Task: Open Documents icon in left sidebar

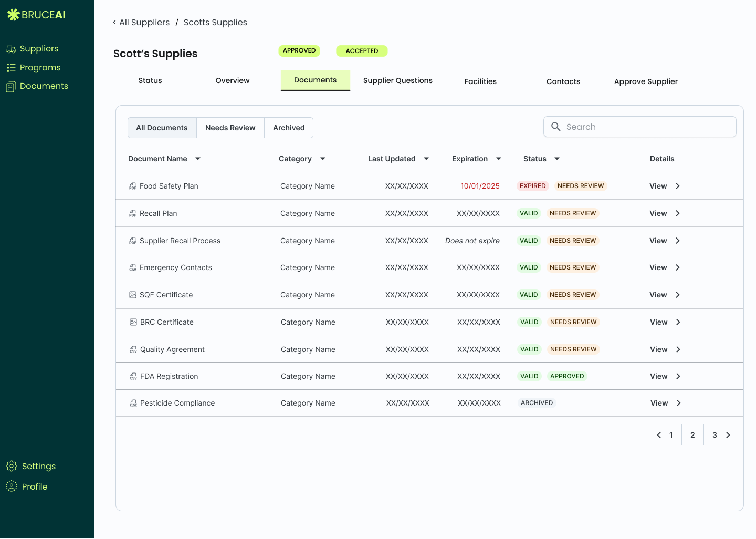Action: pos(11,87)
